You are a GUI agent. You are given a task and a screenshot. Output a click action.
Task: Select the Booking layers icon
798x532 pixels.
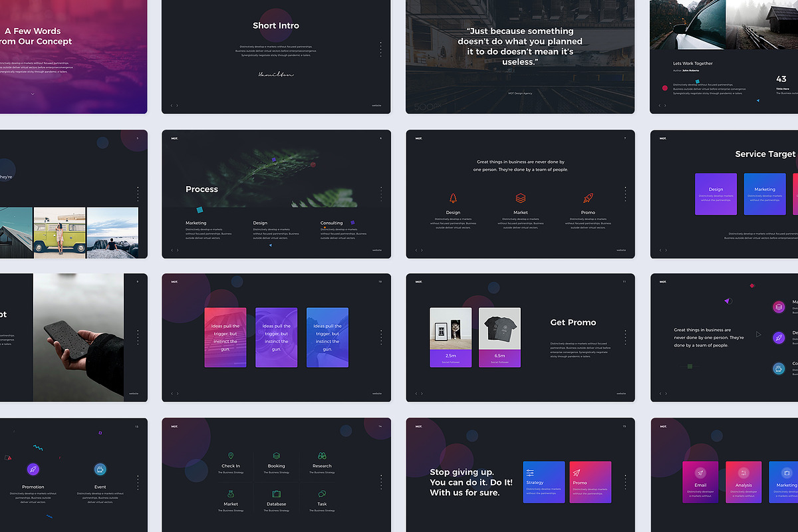pyautogui.click(x=276, y=456)
